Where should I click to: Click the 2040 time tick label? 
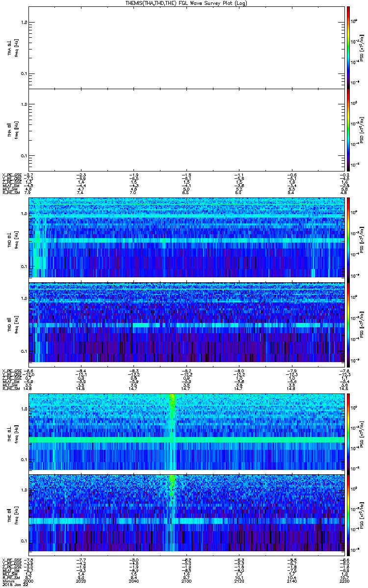point(134,580)
